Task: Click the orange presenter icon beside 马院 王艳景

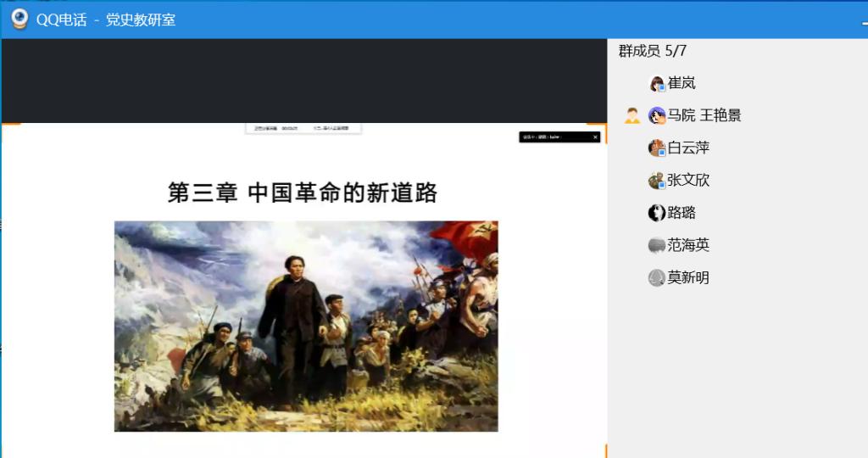Action: 632,115
